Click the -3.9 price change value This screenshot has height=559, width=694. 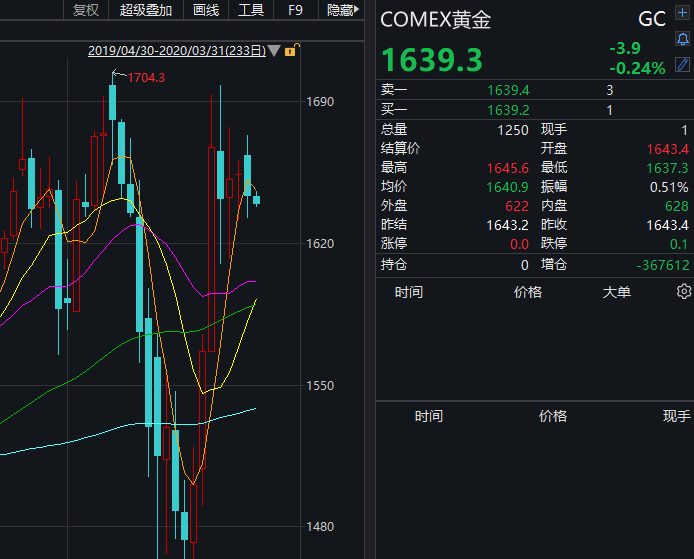tap(625, 48)
